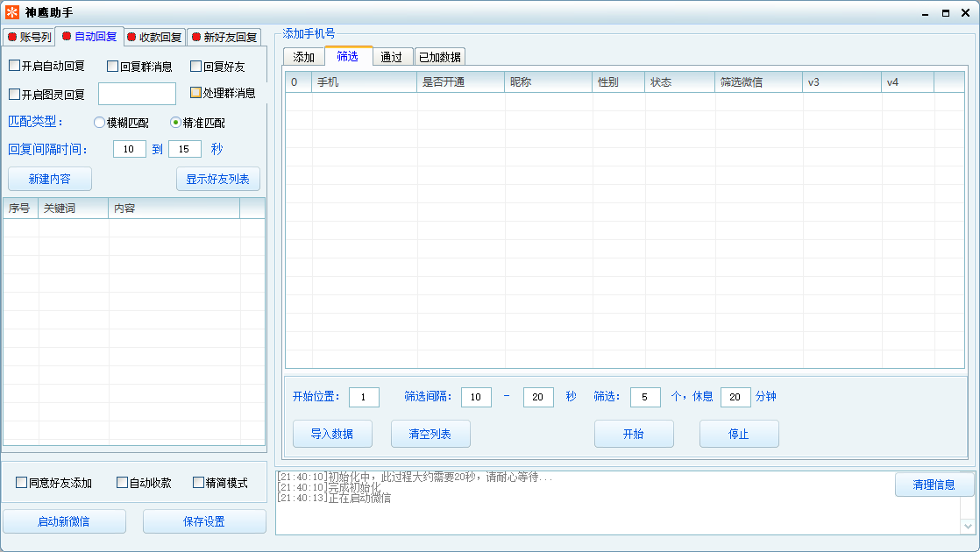Minimize the 神鹰助手 window
980x552 pixels.
pos(925,13)
